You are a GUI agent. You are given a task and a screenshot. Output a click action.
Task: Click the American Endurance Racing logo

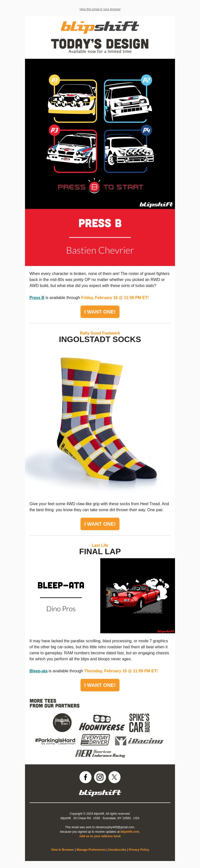click(x=100, y=753)
